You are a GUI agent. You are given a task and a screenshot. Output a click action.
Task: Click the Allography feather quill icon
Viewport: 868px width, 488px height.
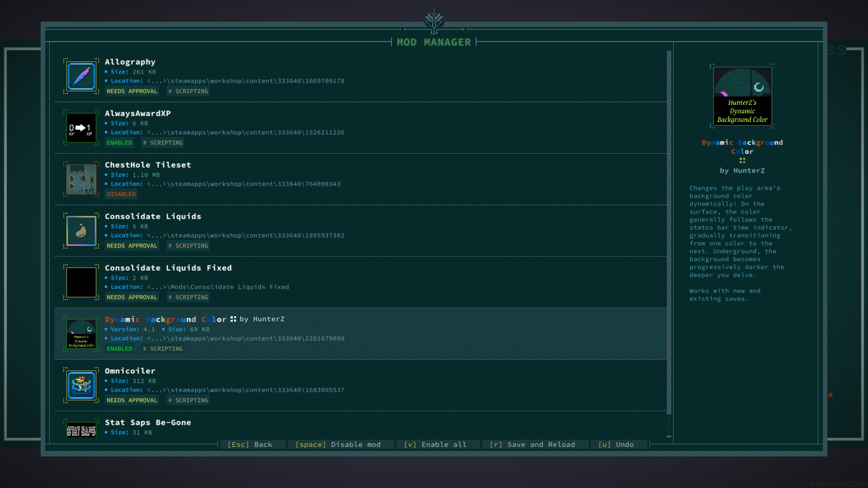pyautogui.click(x=81, y=76)
